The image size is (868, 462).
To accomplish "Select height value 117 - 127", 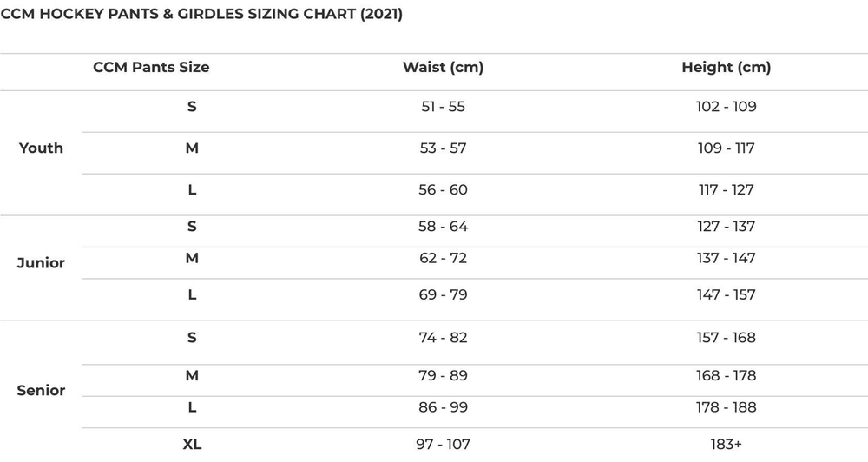I will (x=726, y=189).
